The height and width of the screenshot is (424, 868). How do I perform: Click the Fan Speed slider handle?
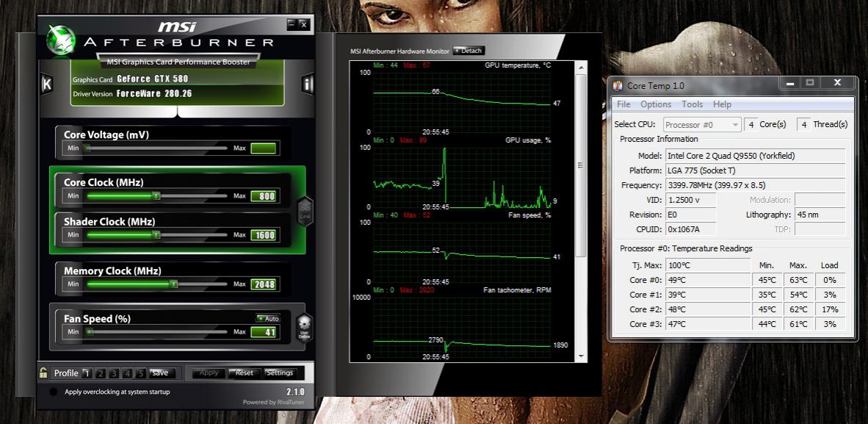90,332
